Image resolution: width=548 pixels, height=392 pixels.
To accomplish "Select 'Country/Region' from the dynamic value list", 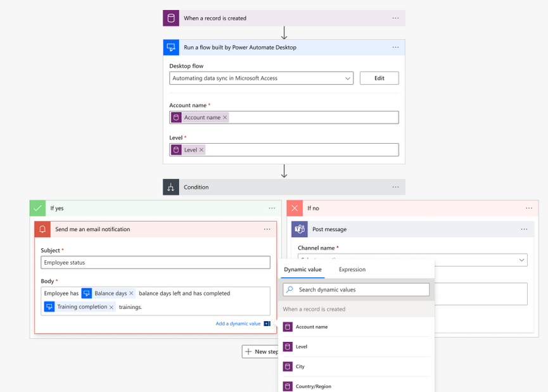I will click(357, 386).
